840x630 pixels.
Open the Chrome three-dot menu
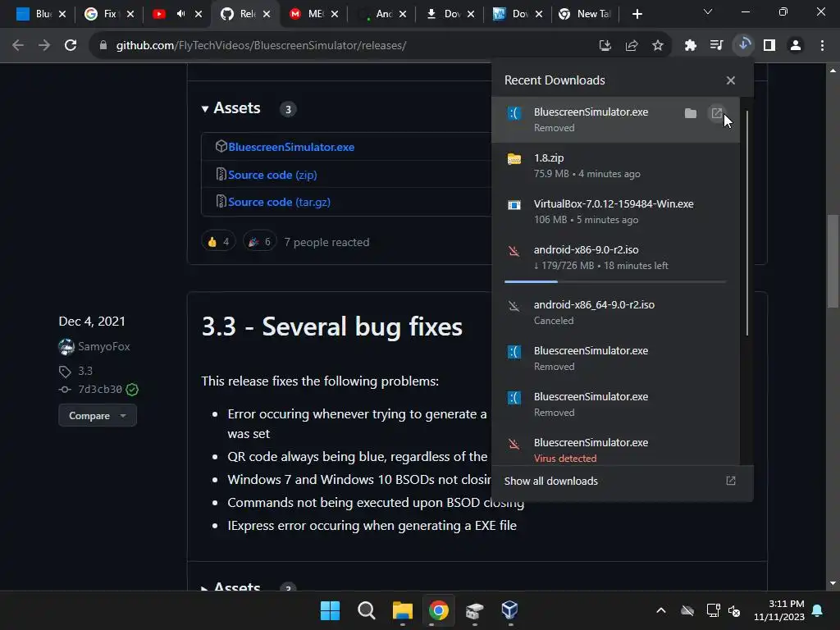[x=822, y=46]
